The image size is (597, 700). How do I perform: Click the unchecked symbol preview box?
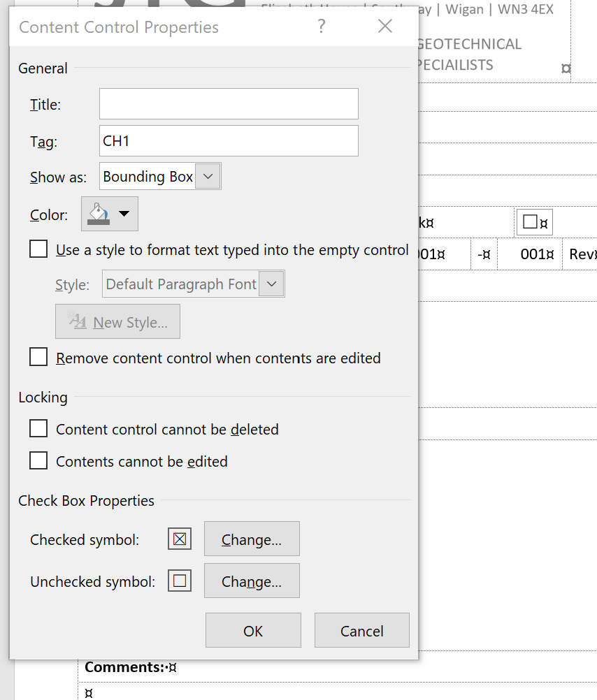coord(180,581)
